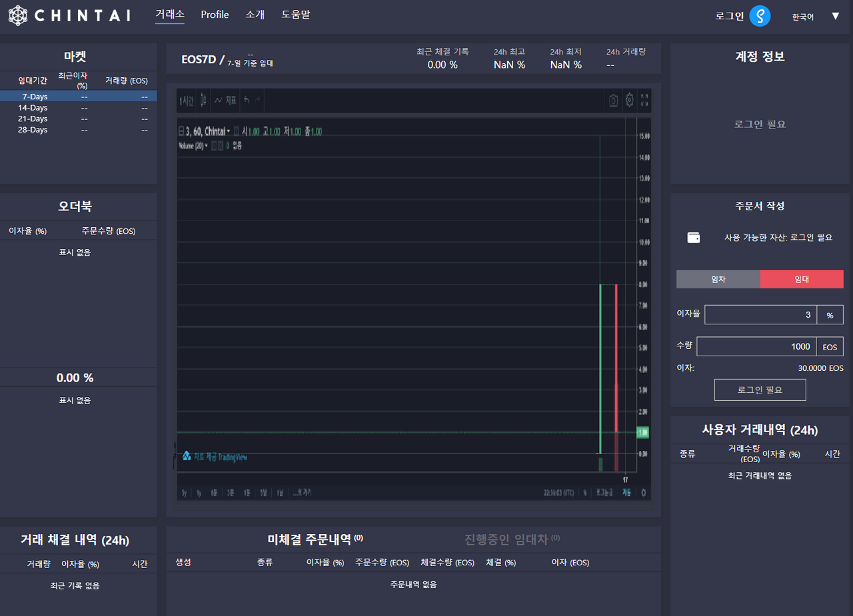Screen dimensions: 853x616
Task: Switch to the Profile tab
Action: click(x=215, y=14)
